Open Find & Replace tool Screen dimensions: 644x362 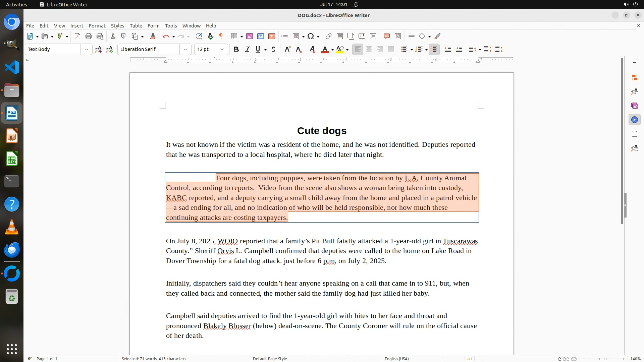click(x=199, y=36)
